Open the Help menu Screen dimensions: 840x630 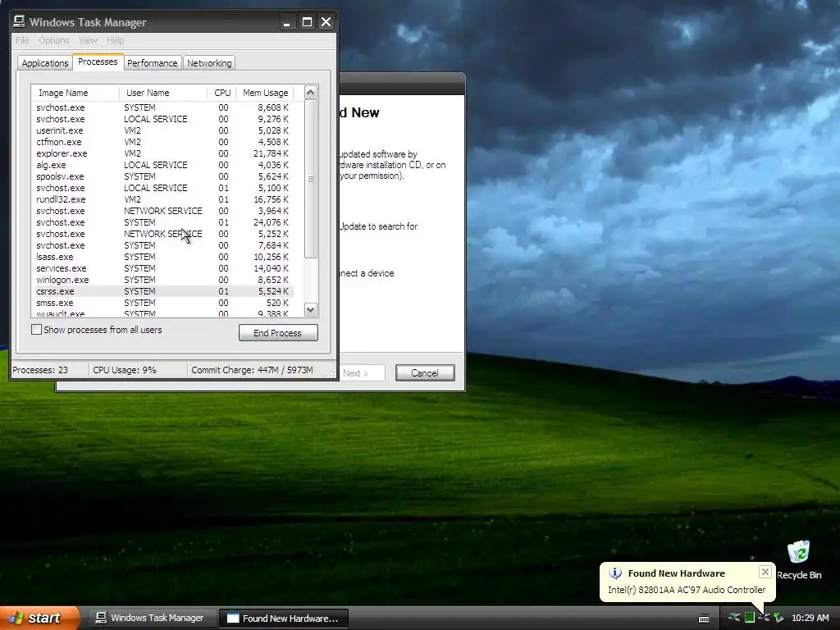click(115, 40)
